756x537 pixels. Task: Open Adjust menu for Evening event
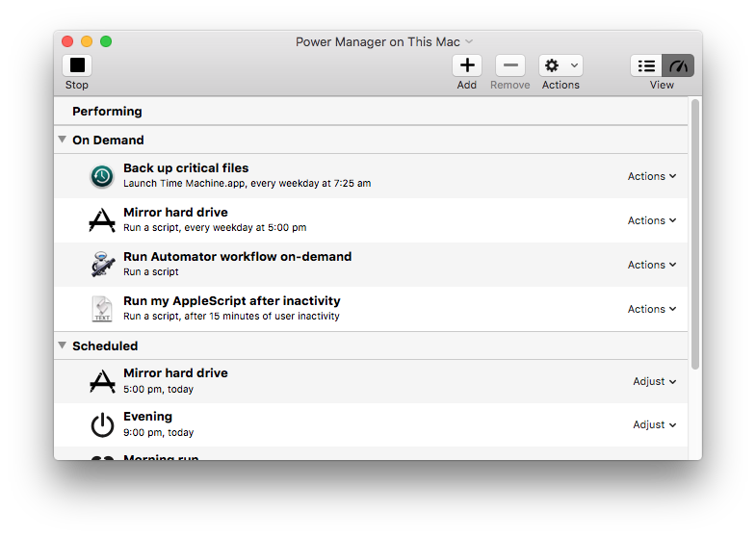[654, 424]
